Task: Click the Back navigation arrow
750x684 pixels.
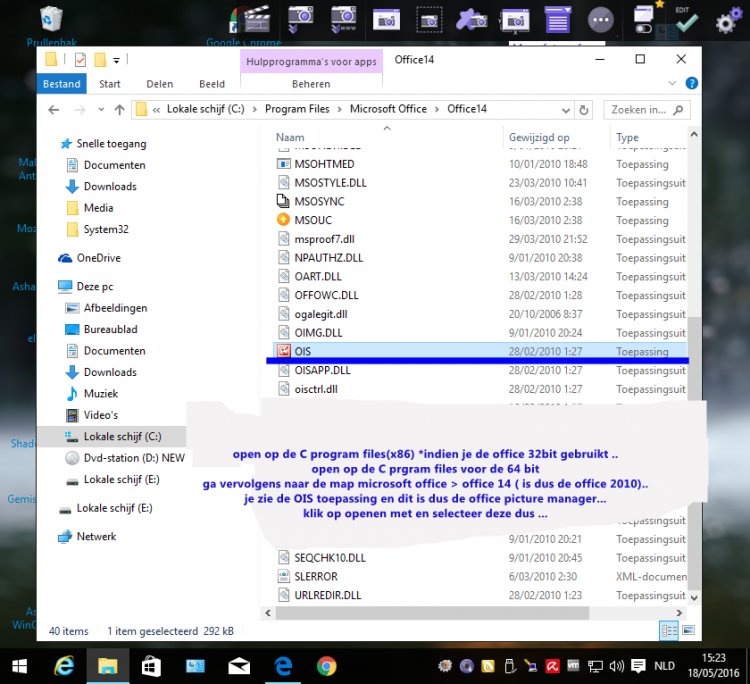Action: pyautogui.click(x=53, y=109)
